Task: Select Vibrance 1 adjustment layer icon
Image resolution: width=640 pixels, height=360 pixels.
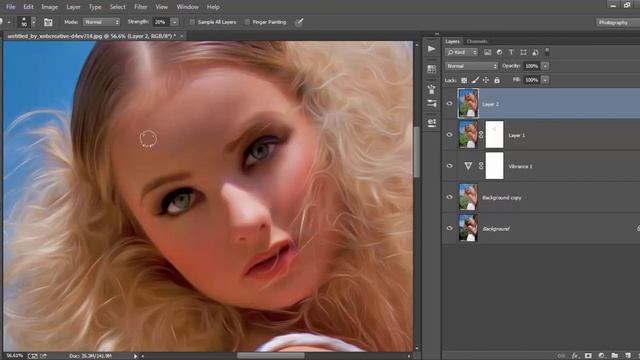Action: tap(468, 166)
